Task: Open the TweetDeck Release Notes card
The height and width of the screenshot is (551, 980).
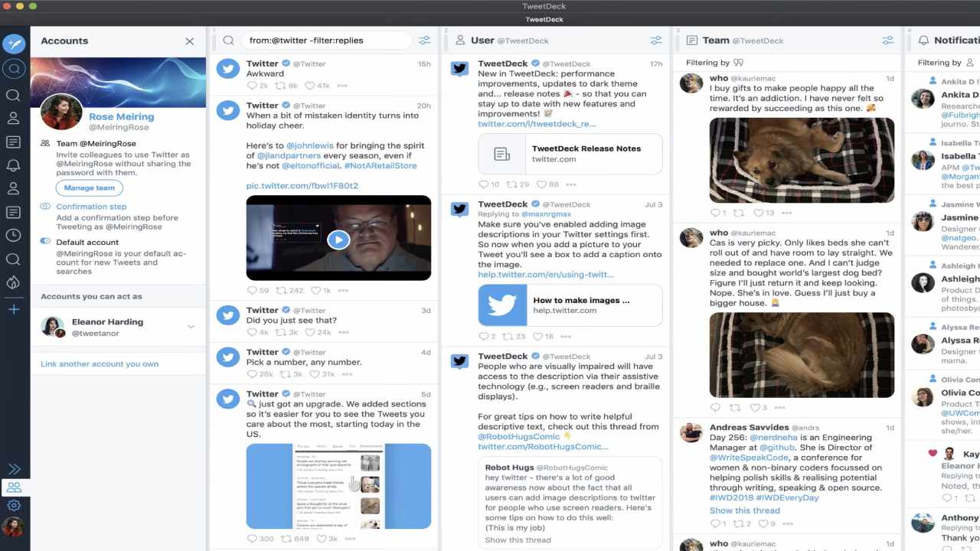Action: pyautogui.click(x=570, y=154)
